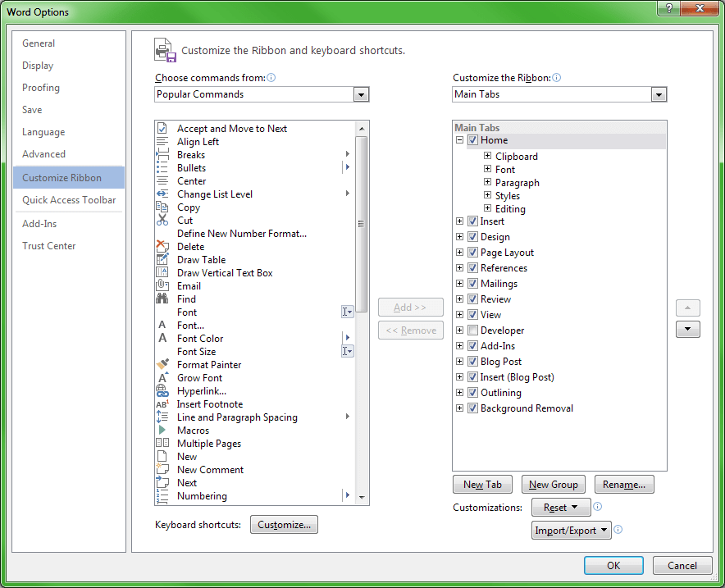Select Quick Access Toolbar category
The height and width of the screenshot is (588, 725).
coord(69,200)
